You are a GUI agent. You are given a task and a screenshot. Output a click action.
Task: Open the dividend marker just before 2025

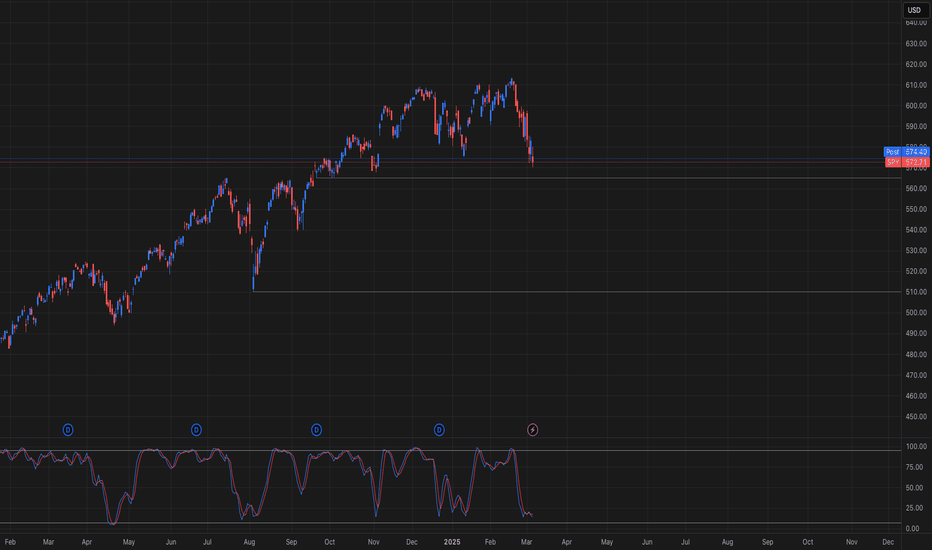(439, 430)
